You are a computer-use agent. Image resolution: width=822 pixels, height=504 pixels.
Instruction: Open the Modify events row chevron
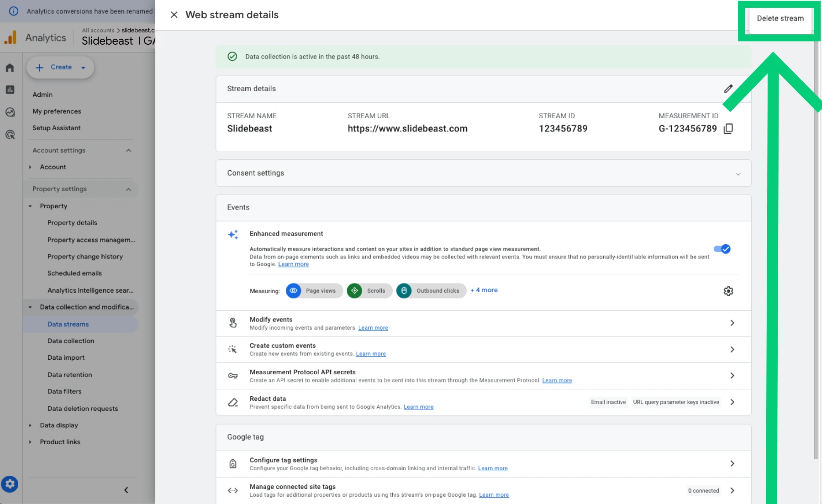coord(732,323)
